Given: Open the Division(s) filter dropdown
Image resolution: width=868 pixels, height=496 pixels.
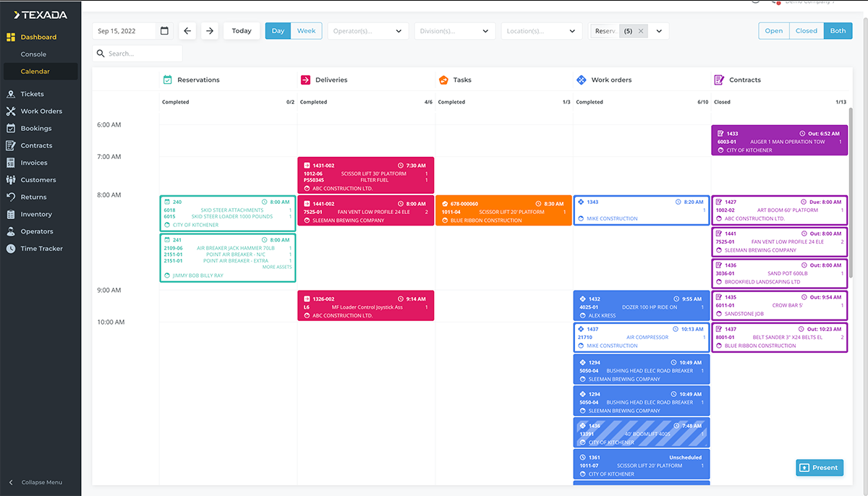Looking at the screenshot, I should [x=454, y=31].
